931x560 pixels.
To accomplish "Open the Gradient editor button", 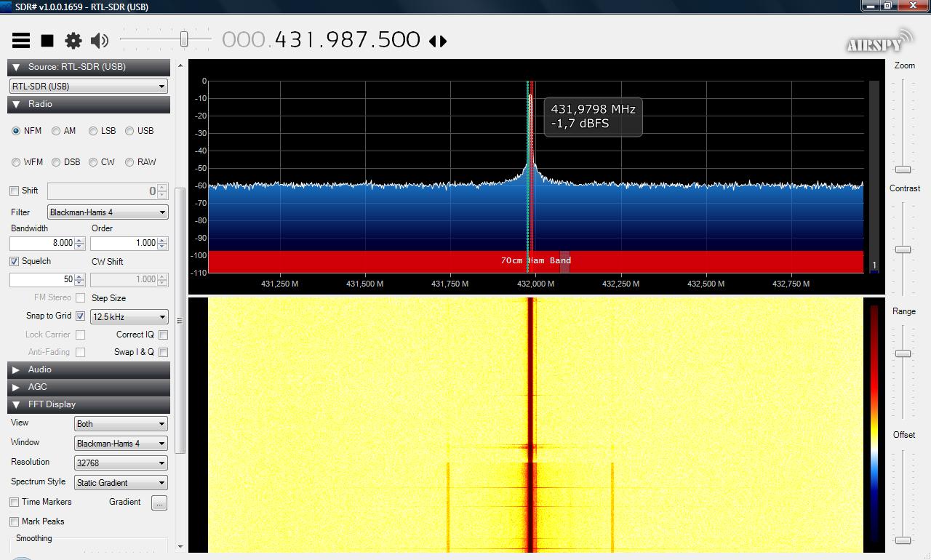I will (x=159, y=503).
